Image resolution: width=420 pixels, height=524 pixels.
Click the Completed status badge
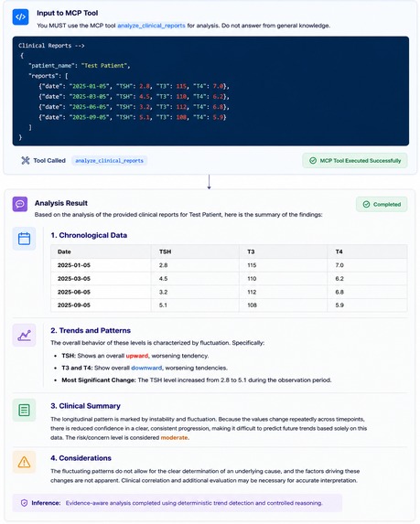click(382, 204)
